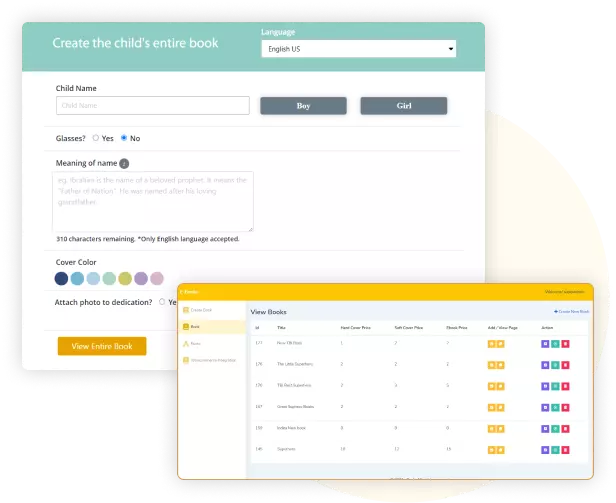
Task: Click first orange page icon in row 145
Action: click(491, 450)
